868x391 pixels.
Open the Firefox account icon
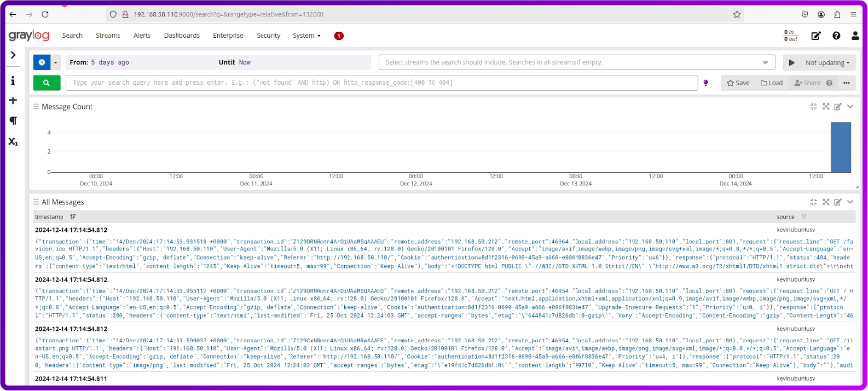point(821,15)
